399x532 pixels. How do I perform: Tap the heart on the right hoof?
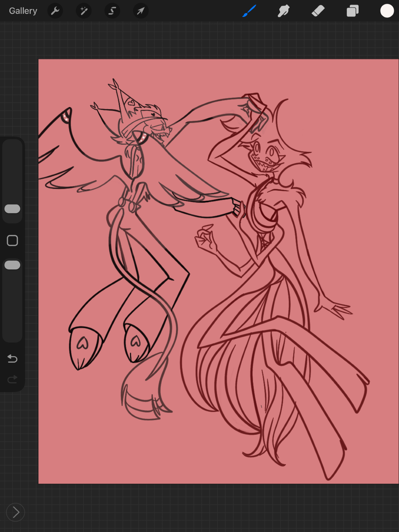pos(136,341)
